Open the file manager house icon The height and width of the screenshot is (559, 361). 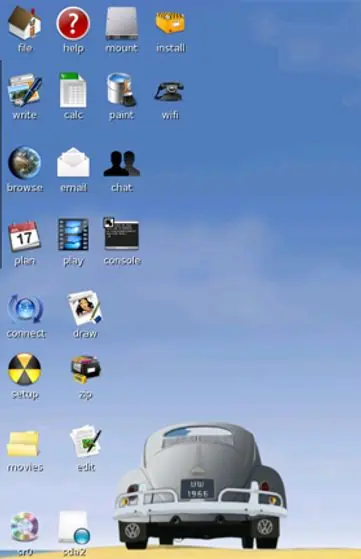25,23
